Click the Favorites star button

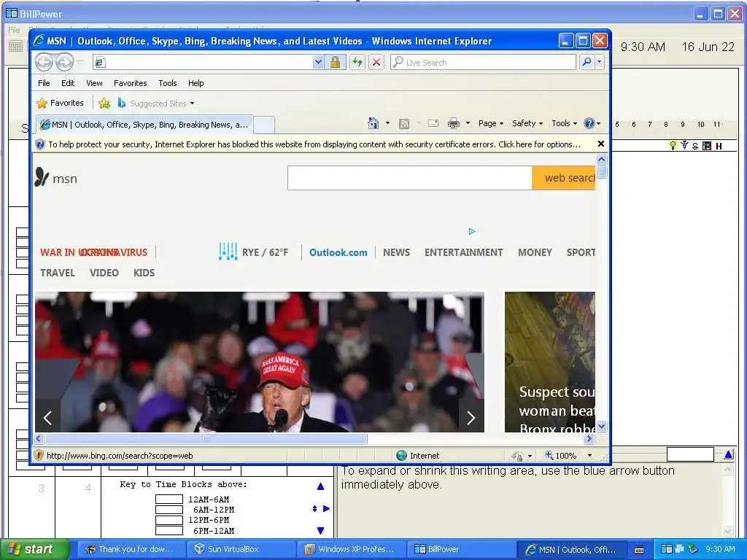click(x=60, y=103)
